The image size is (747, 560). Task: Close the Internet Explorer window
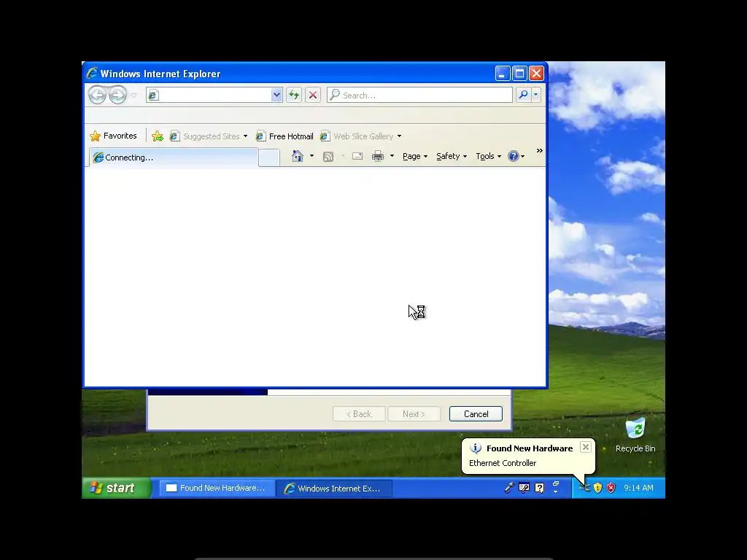coord(536,74)
